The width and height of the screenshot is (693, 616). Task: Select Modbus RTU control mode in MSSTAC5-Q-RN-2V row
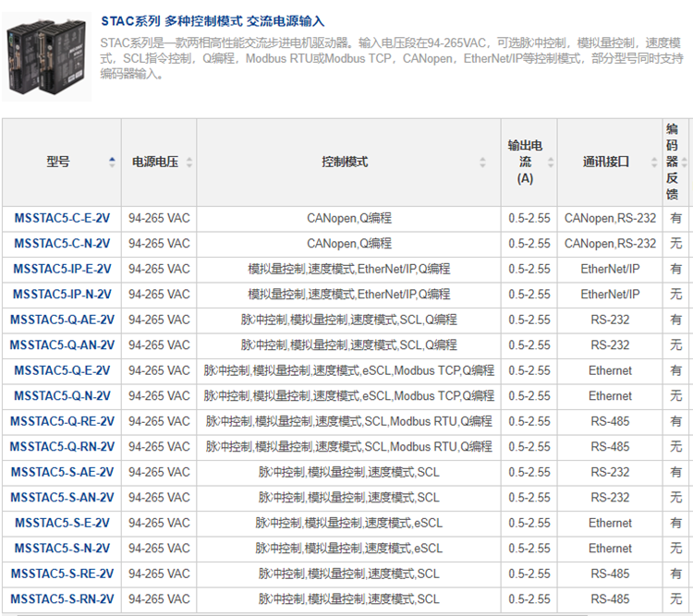(348, 447)
